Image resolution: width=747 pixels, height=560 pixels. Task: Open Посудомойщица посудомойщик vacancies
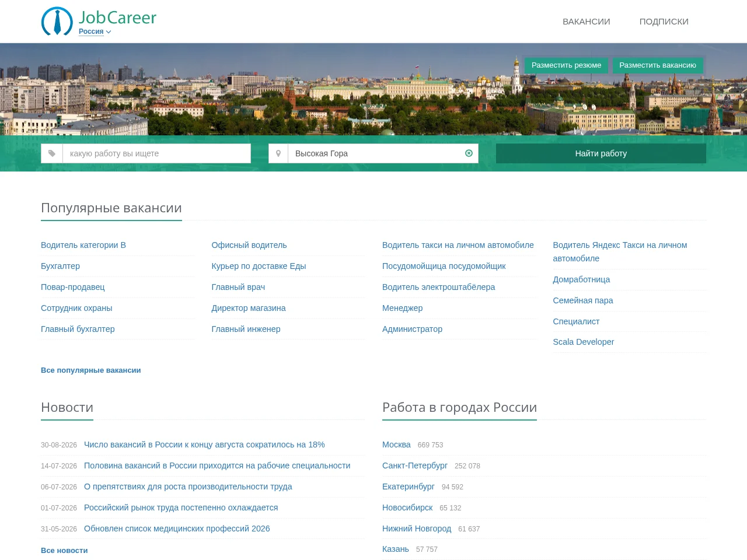click(x=444, y=266)
